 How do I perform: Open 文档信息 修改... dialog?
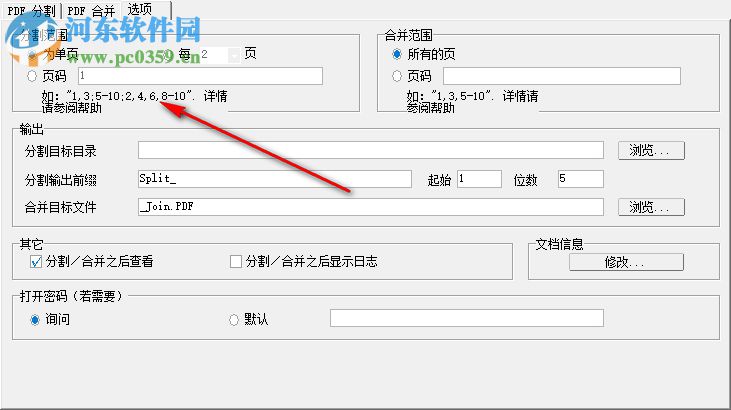(626, 262)
